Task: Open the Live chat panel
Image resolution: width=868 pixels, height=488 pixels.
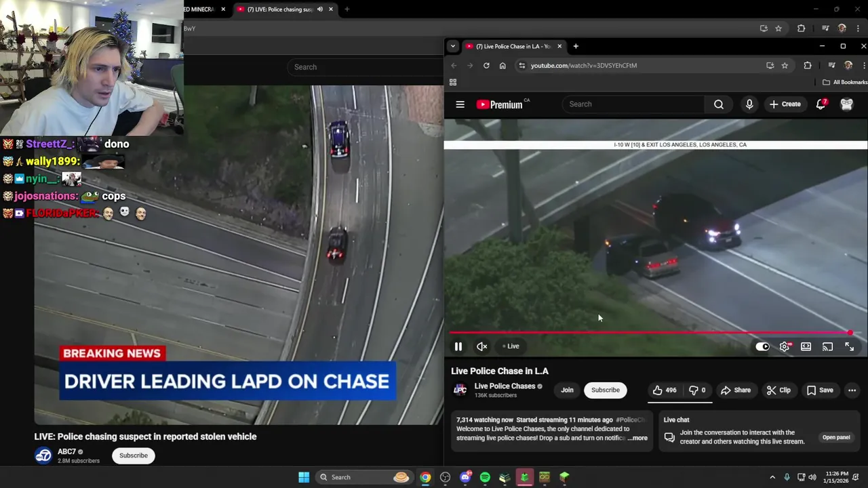Action: click(x=836, y=437)
